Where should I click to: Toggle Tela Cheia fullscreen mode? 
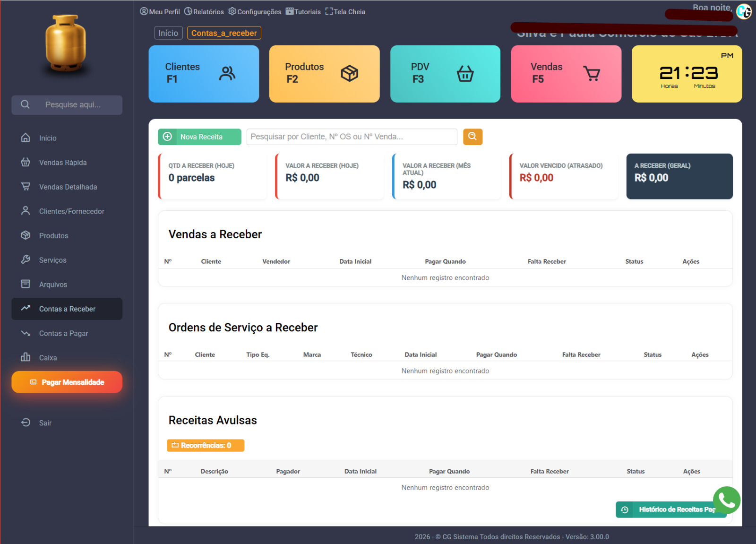345,12
